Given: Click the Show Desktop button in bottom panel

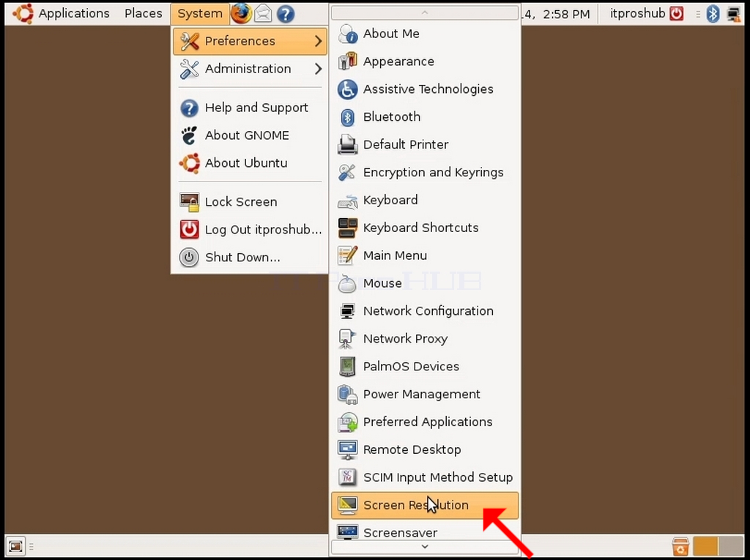Looking at the screenshot, I should coord(15,546).
